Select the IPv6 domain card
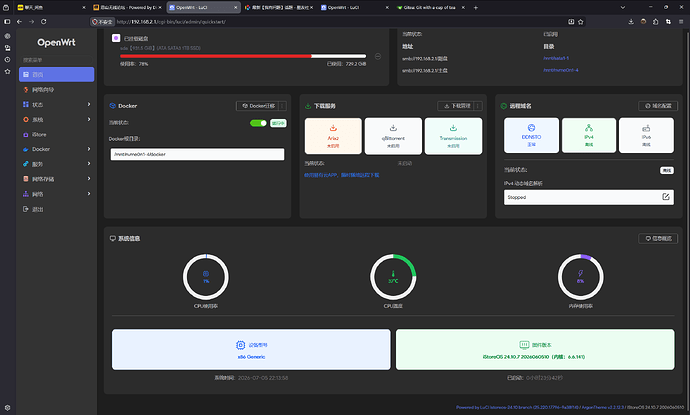 click(x=646, y=135)
